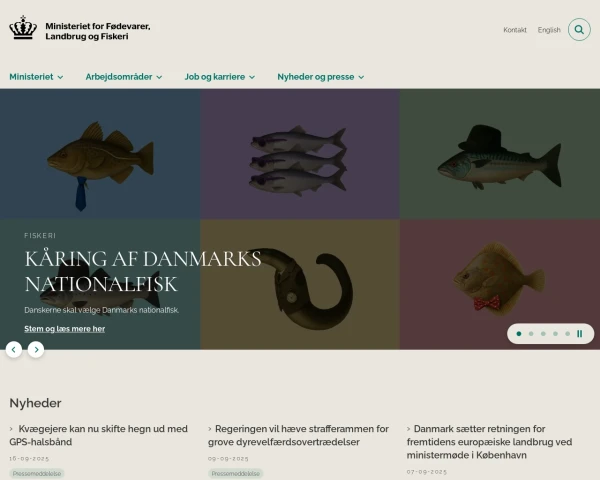Read article on dyrevelfærdsovertrædelser

tap(298, 435)
